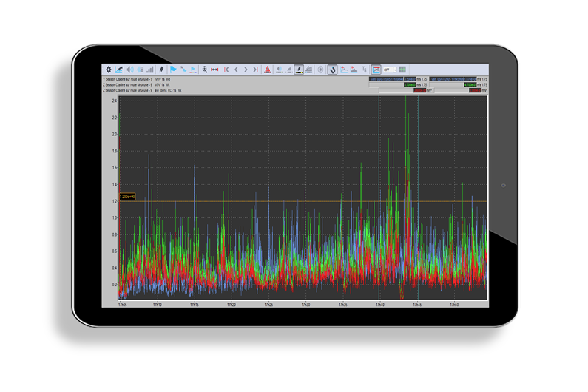Toggle the magnet snap button
Image resolution: width=588 pixels, height=392 pixels.
[x=332, y=70]
